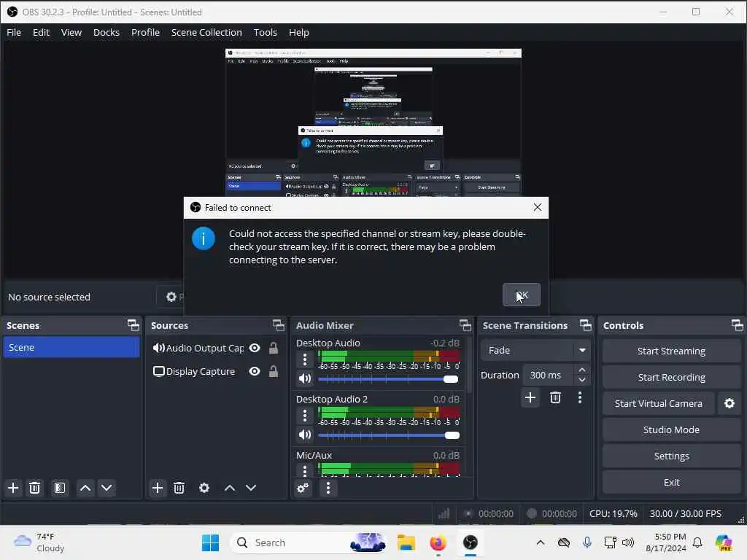Viewport: 747px width, 560px height.
Task: Select Audio Output Capture source row
Action: point(215,348)
